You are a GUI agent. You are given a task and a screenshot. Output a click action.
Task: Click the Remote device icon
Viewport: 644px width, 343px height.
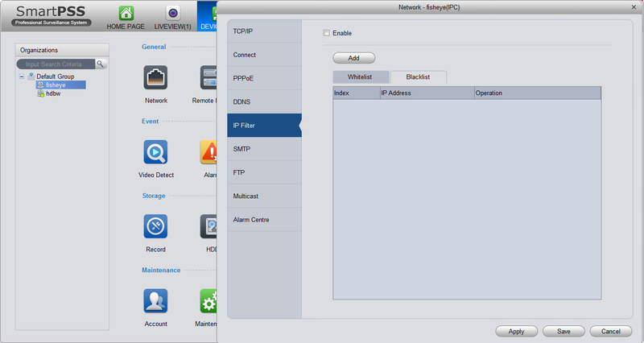pos(208,77)
